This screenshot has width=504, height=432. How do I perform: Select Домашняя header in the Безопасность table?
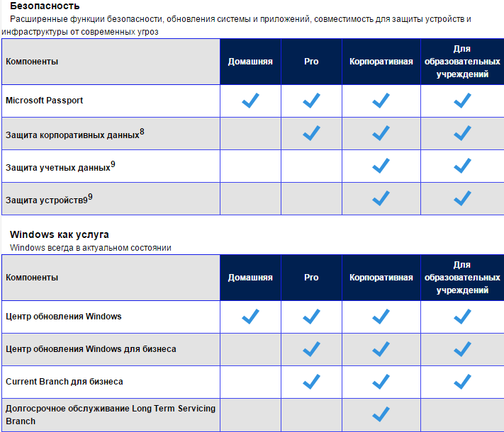pyautogui.click(x=250, y=62)
